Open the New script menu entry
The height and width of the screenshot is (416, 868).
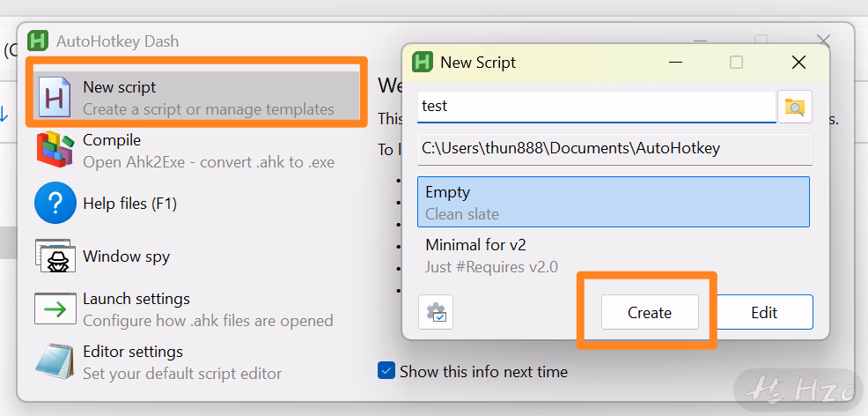pos(196,98)
